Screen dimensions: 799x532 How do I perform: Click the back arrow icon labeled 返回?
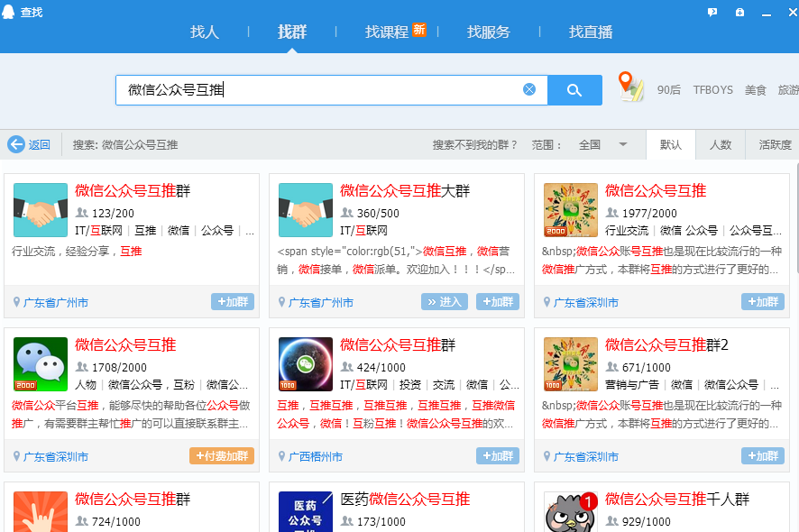click(16, 144)
